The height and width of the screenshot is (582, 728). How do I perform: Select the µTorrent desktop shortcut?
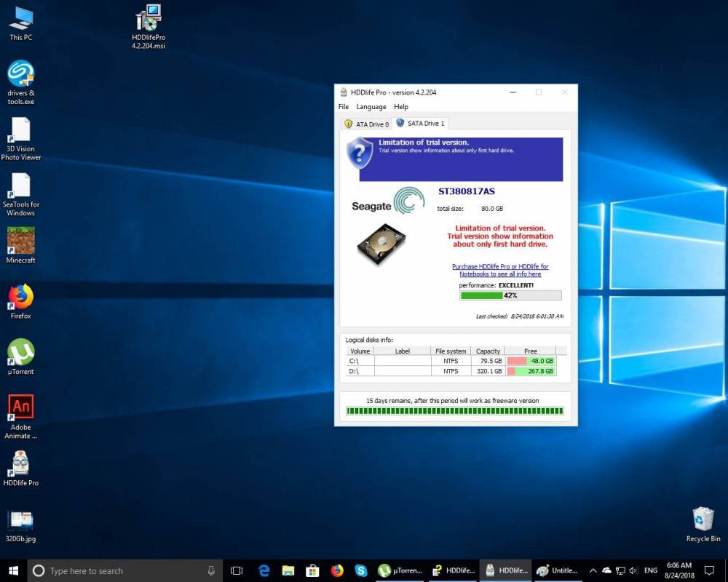tap(21, 357)
